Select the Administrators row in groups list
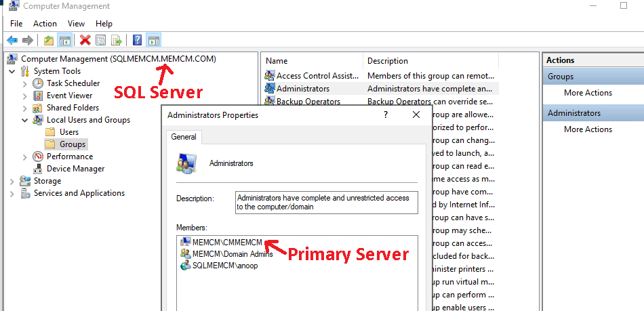The height and width of the screenshot is (311, 644). click(381, 88)
